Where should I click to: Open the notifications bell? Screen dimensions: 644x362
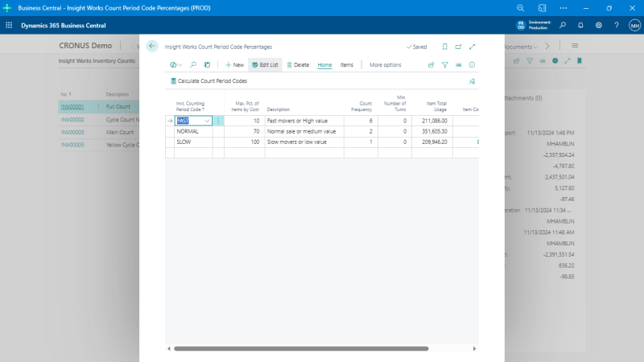580,25
